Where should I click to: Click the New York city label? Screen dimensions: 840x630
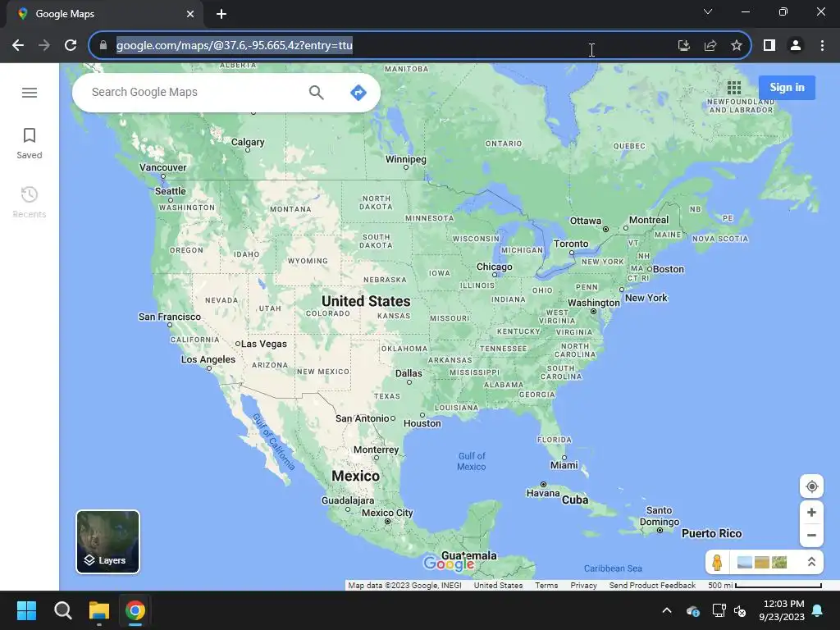(646, 298)
